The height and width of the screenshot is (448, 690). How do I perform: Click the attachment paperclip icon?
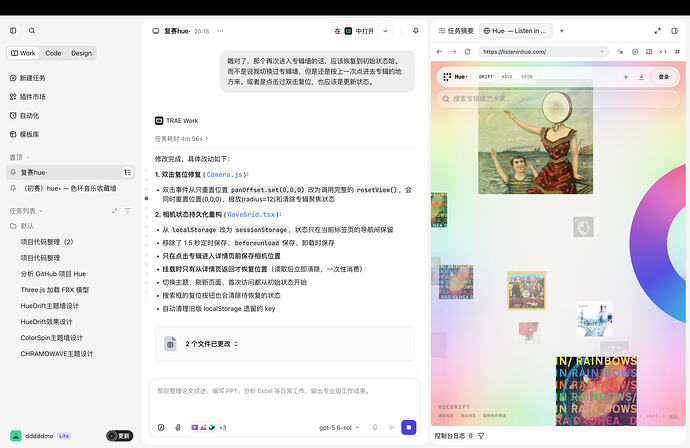click(178, 427)
